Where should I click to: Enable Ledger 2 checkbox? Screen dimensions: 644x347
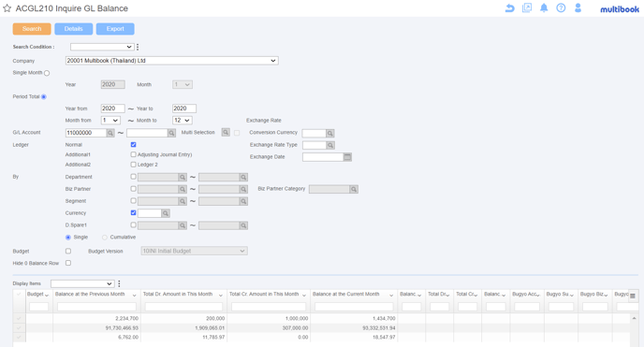(133, 165)
